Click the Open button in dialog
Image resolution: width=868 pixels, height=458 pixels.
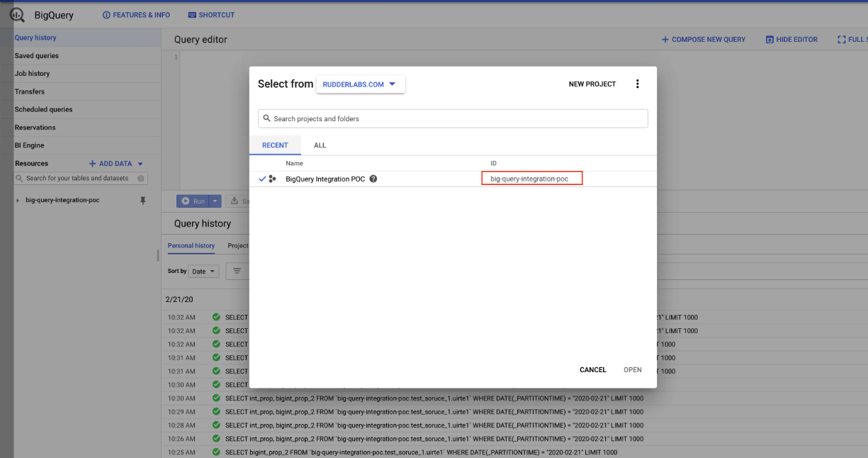click(x=633, y=370)
